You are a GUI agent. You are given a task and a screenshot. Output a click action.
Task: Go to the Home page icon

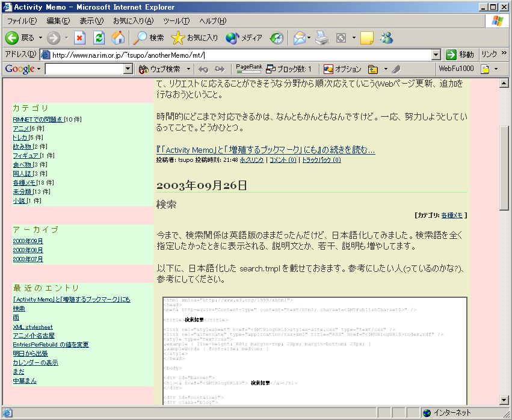pos(118,38)
